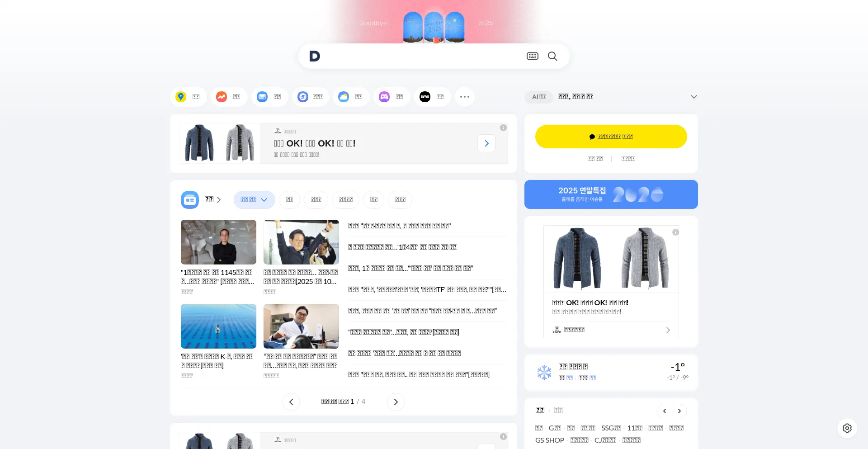The width and height of the screenshot is (868, 449).
Task: Open the blue 2025 year-end special banner
Action: (611, 194)
